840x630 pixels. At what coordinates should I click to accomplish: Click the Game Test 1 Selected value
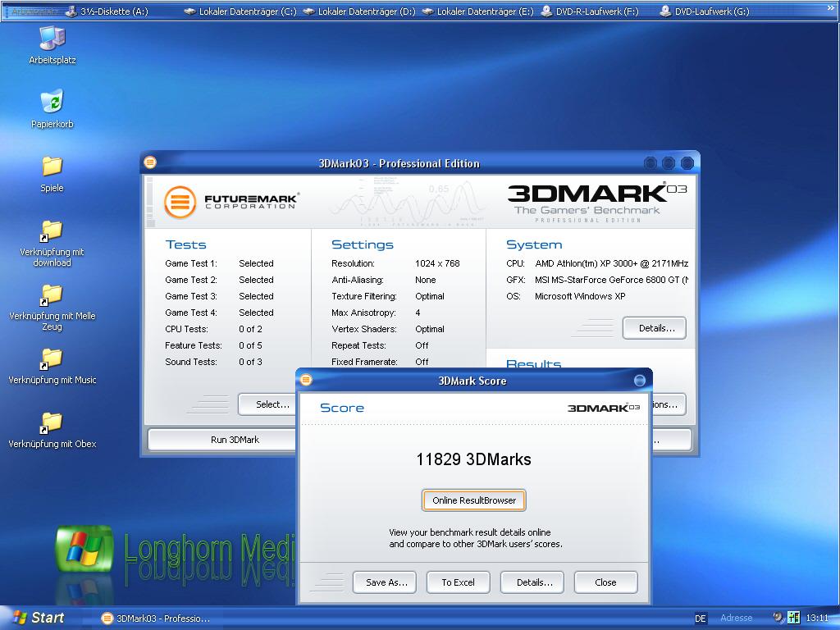coord(256,263)
